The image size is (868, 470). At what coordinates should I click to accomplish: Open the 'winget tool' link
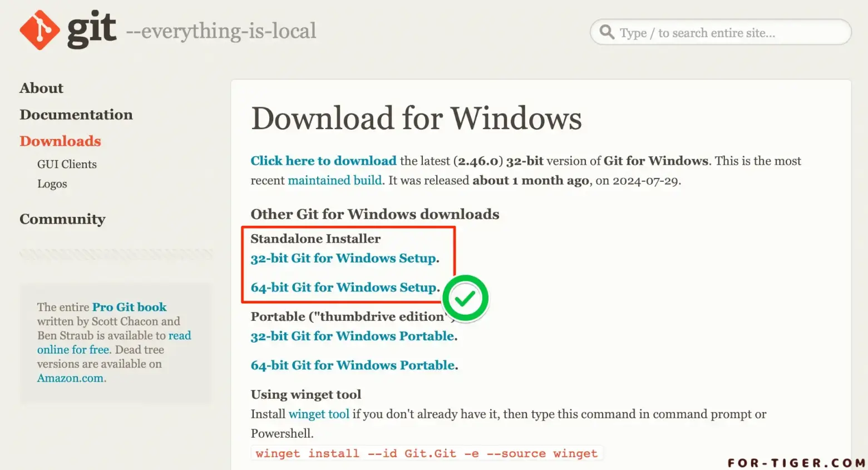click(x=319, y=414)
